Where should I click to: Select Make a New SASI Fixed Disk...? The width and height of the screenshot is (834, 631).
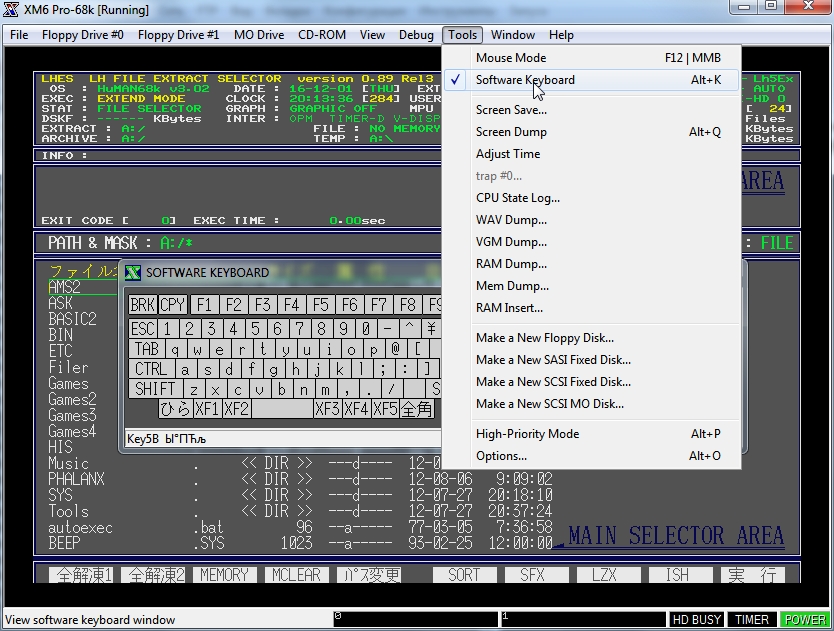click(x=591, y=360)
